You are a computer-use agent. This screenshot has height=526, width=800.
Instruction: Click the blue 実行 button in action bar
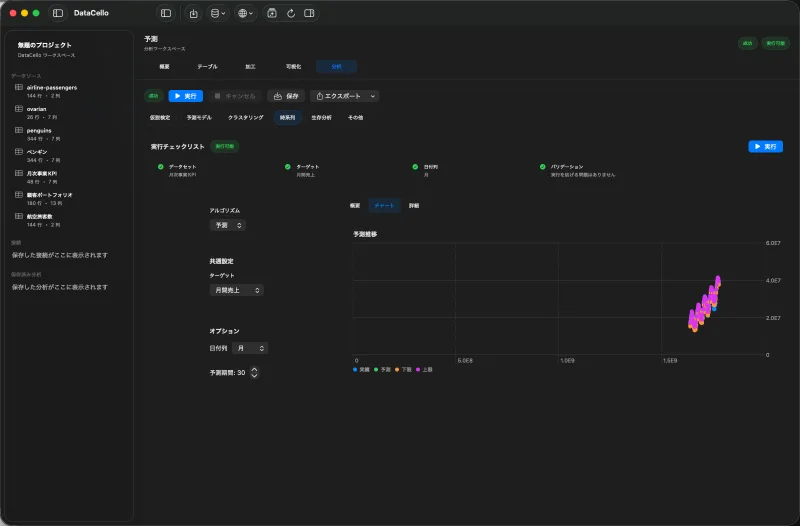tap(186, 96)
